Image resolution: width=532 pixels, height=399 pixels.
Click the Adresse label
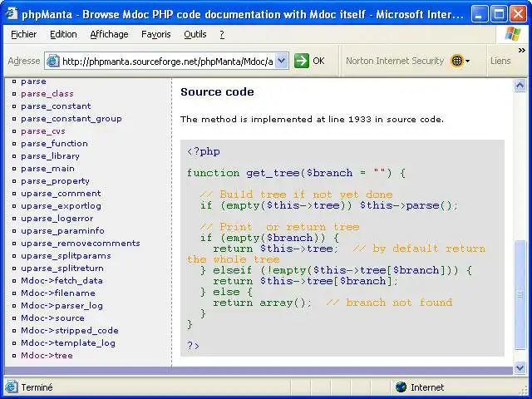pyautogui.click(x=24, y=61)
